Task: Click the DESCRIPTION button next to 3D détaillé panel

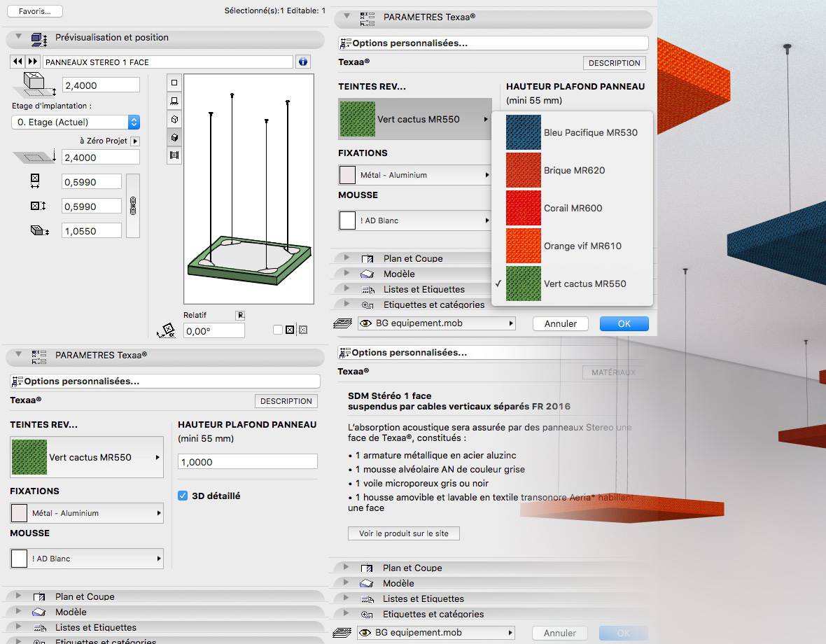Action: click(286, 401)
